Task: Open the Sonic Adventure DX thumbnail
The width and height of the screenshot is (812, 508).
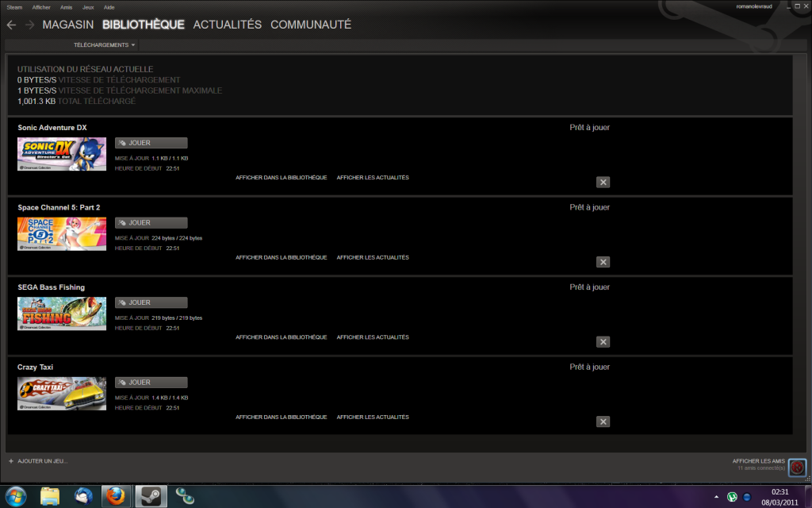Action: [x=62, y=154]
